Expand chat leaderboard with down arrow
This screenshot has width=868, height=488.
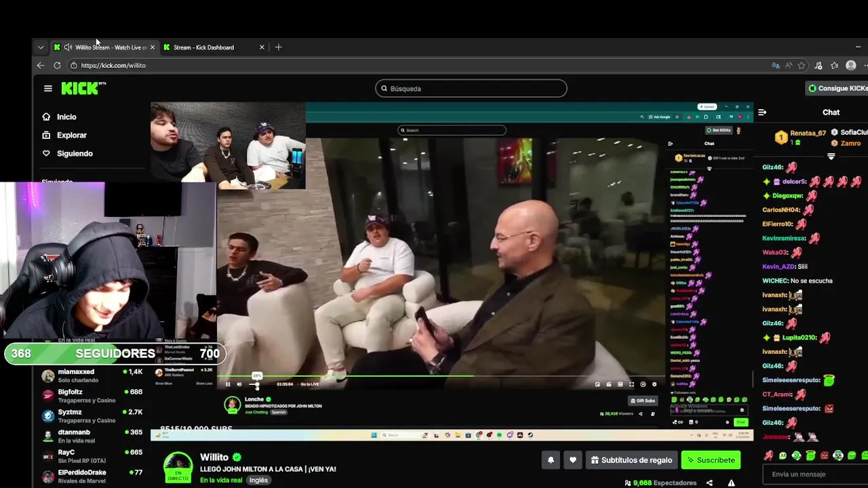(x=831, y=156)
